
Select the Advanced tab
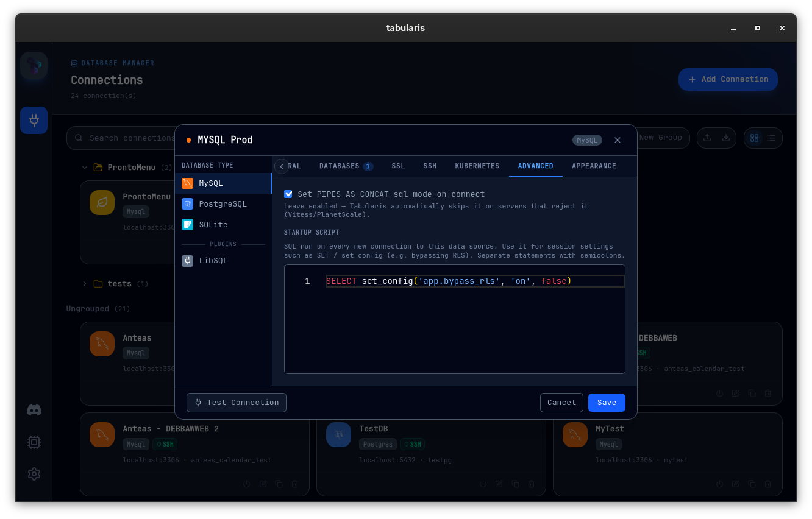click(x=535, y=166)
